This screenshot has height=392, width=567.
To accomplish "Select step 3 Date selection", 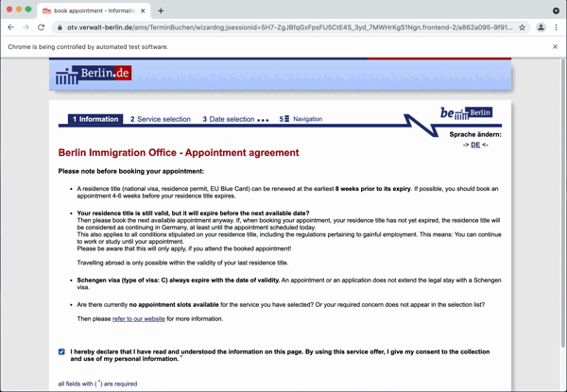I will point(229,119).
